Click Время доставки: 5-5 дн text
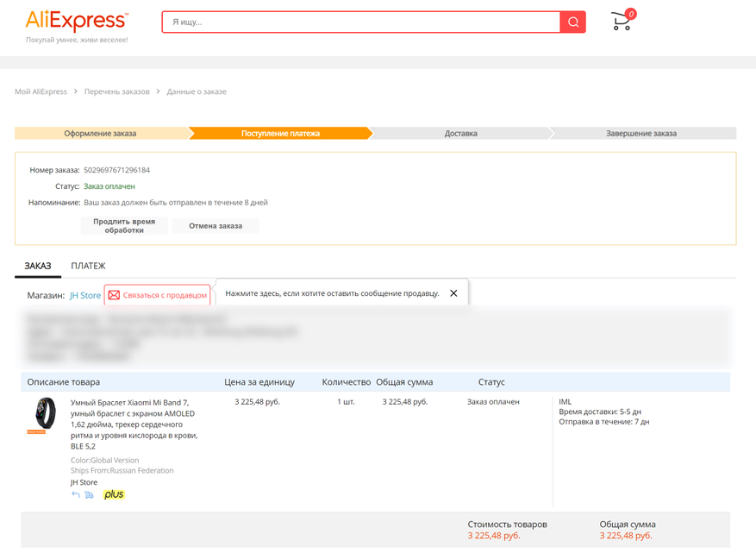Image resolution: width=756 pixels, height=553 pixels. pos(600,412)
